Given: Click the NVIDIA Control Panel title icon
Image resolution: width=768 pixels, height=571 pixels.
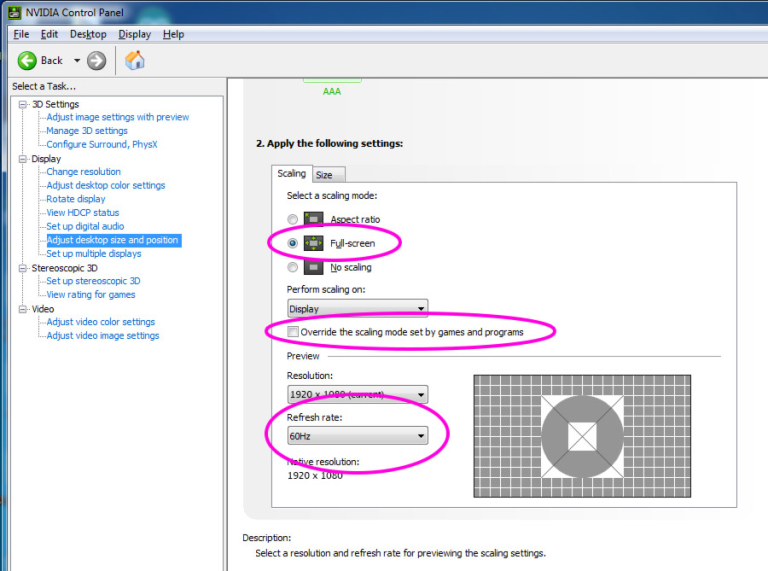Looking at the screenshot, I should pyautogui.click(x=15, y=12).
